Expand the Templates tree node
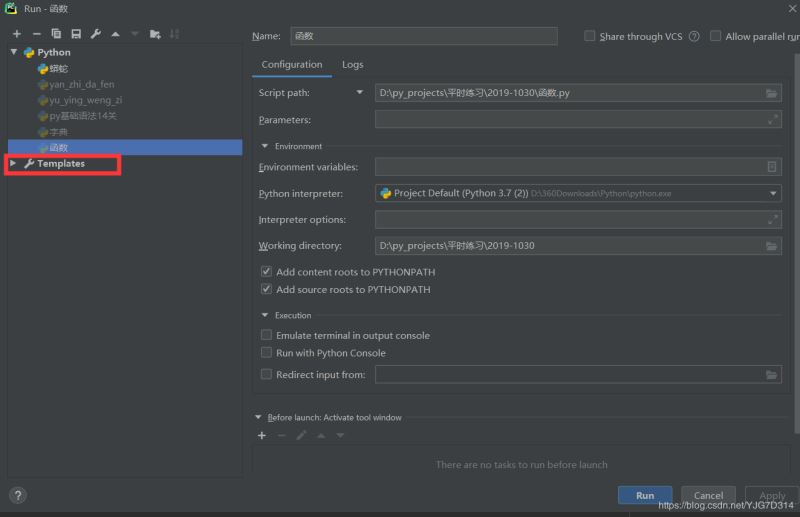Screen dimensions: 800x517 tap(13, 164)
